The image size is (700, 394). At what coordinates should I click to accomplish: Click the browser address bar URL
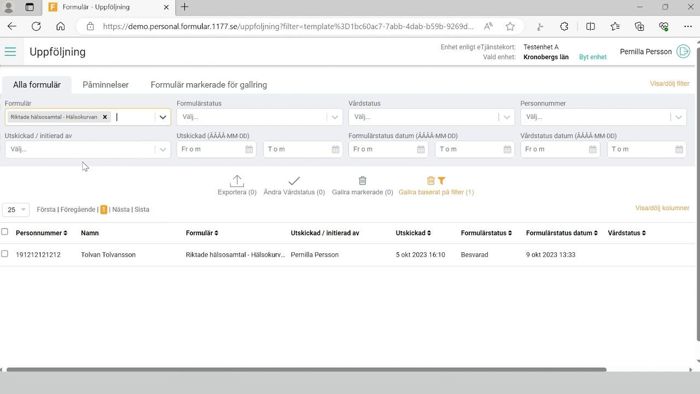(x=288, y=26)
